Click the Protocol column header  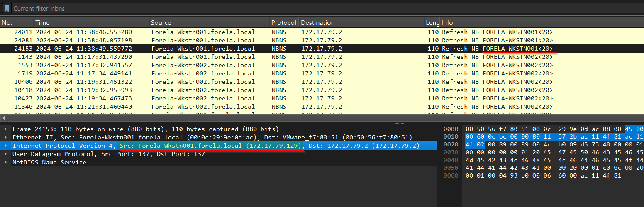pos(283,22)
